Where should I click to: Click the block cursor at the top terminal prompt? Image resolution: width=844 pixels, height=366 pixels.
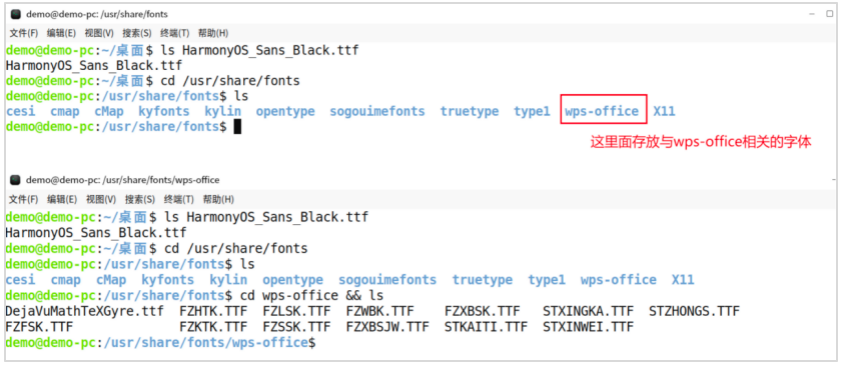[237, 127]
